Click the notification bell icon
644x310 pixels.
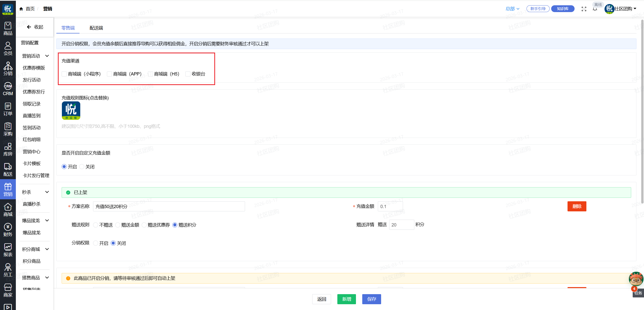click(x=595, y=9)
